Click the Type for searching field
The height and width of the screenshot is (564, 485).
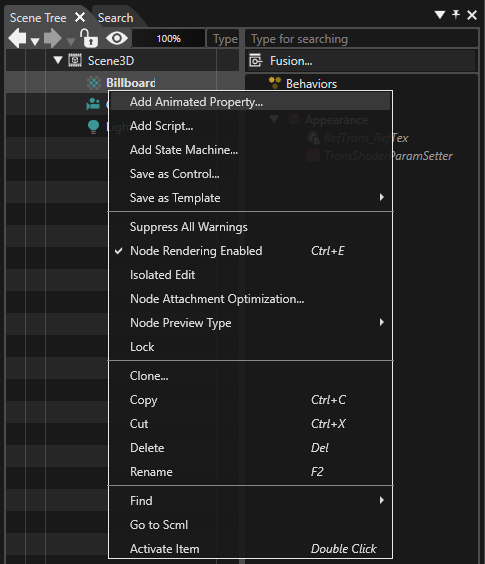click(362, 39)
